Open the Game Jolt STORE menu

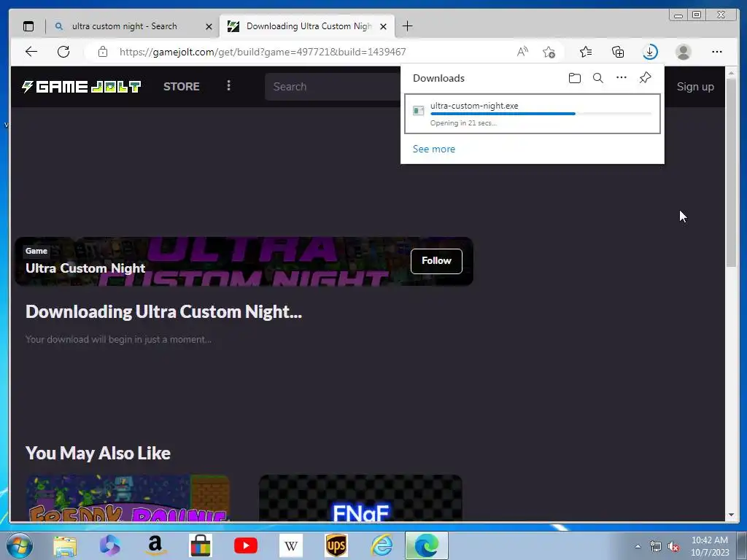point(182,87)
